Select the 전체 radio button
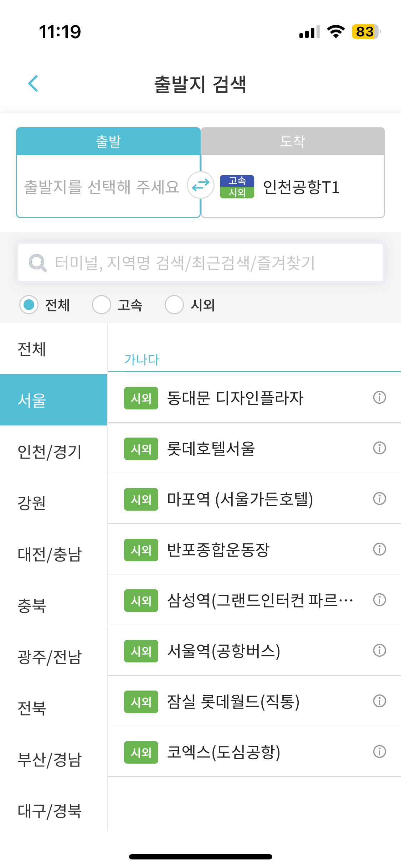The height and width of the screenshot is (868, 401). coord(30,305)
